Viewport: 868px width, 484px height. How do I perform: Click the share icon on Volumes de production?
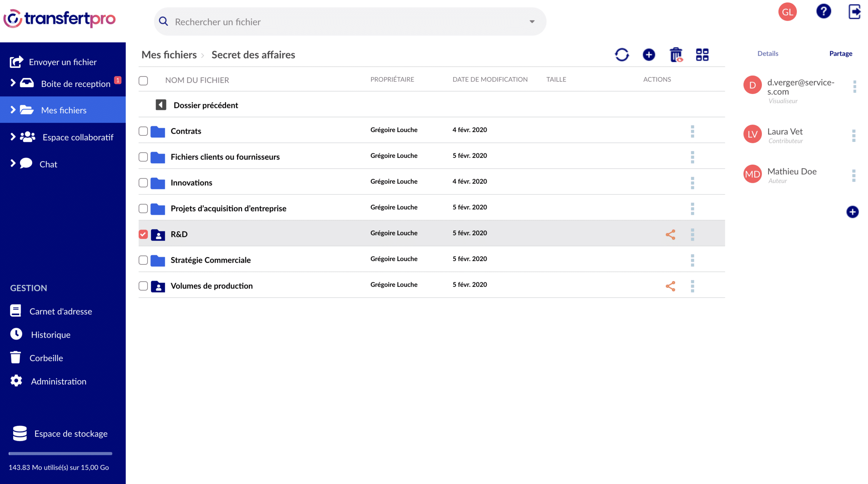(670, 286)
